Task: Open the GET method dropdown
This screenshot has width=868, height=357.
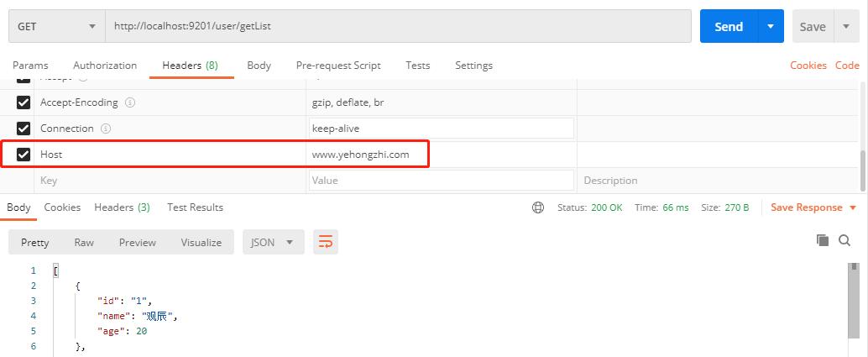Action: (x=56, y=26)
